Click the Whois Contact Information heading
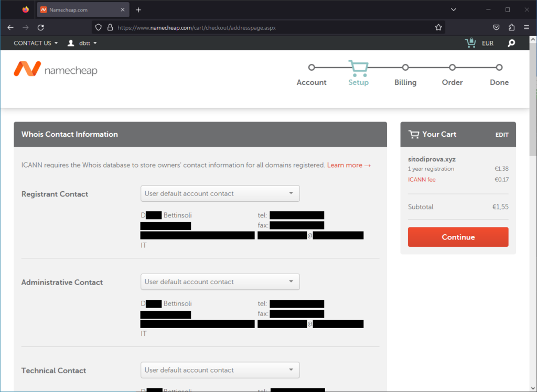 point(70,134)
